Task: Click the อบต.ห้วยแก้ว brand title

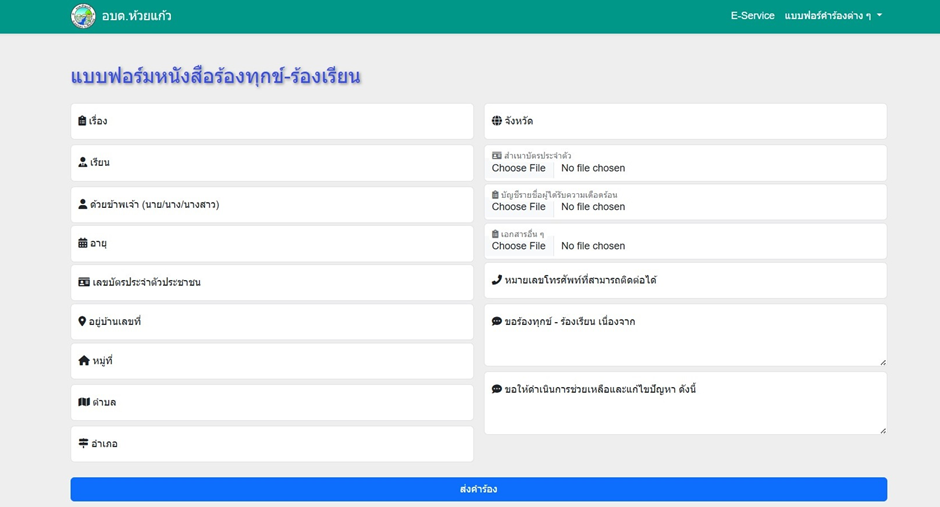Action: point(136,16)
